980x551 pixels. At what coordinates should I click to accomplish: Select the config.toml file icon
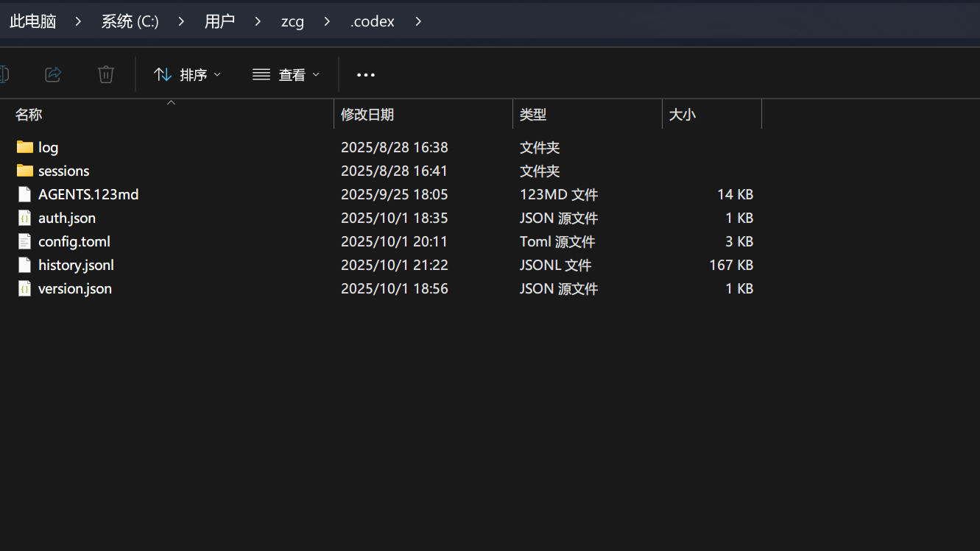coord(25,241)
